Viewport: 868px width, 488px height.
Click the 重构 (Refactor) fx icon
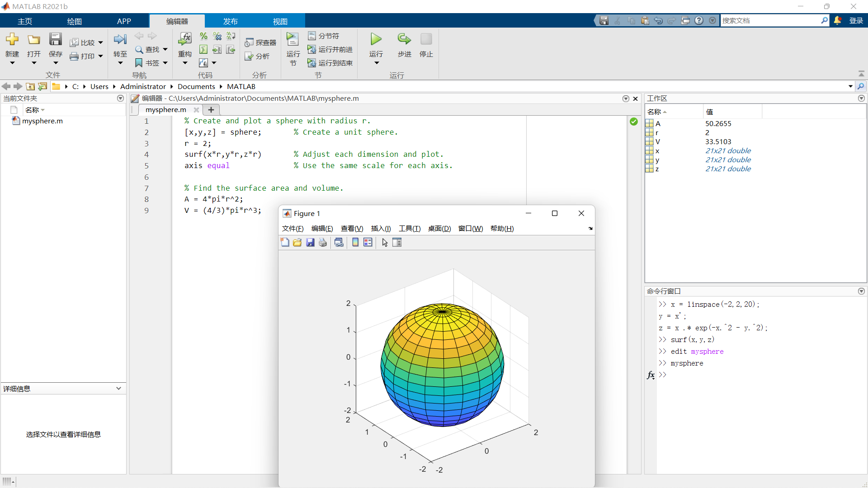coord(185,39)
